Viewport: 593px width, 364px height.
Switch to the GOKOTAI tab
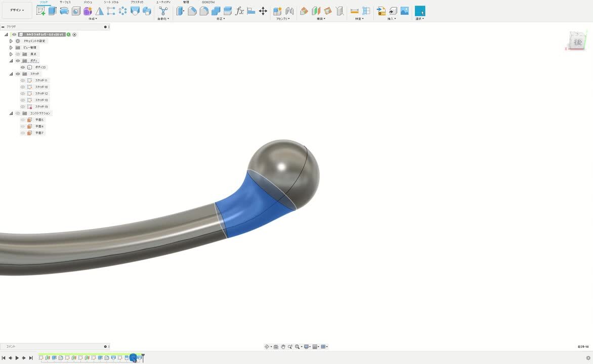[x=208, y=2]
